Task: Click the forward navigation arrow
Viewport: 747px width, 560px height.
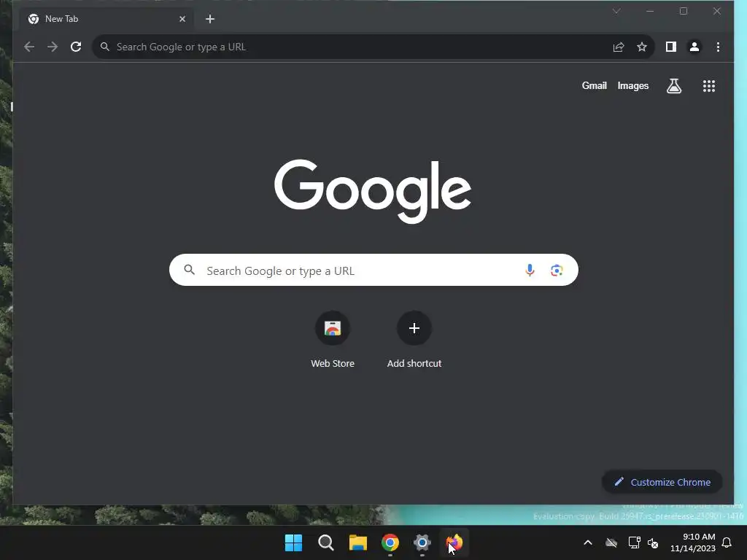Action: click(x=53, y=47)
